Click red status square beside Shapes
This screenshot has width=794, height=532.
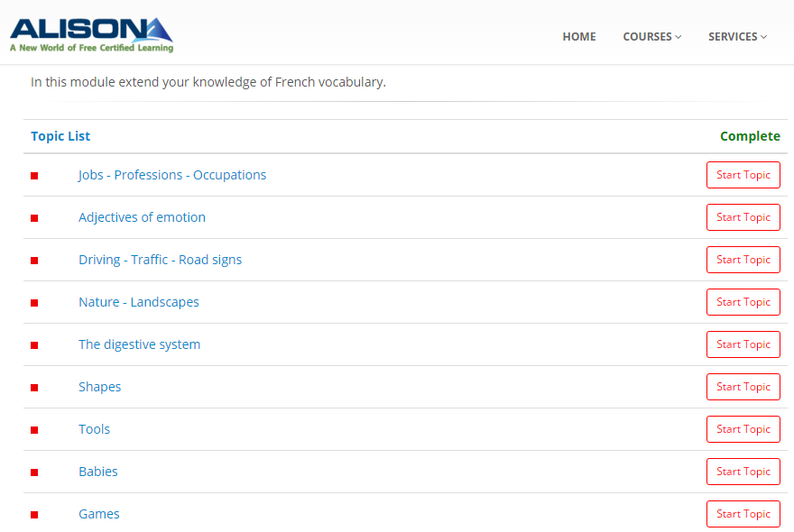[34, 388]
